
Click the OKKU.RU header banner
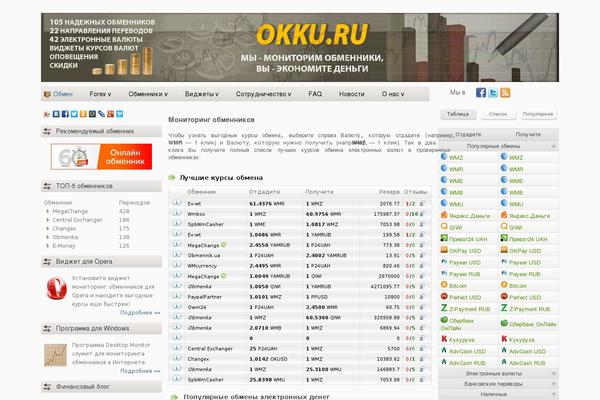click(300, 47)
